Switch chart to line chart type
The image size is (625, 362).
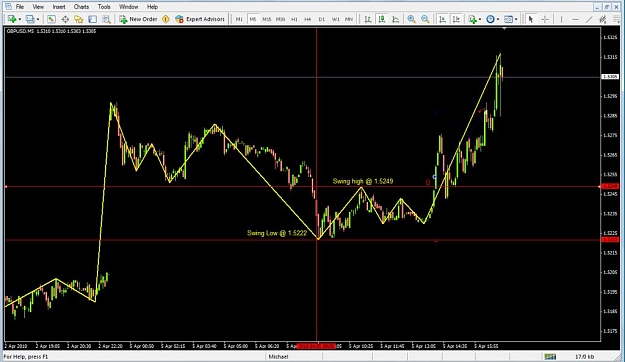pos(395,19)
